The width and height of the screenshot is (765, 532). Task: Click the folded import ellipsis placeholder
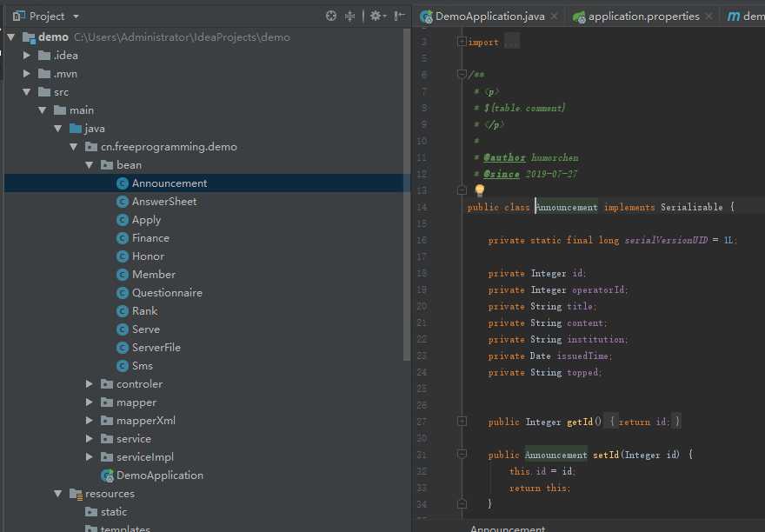[x=512, y=42]
